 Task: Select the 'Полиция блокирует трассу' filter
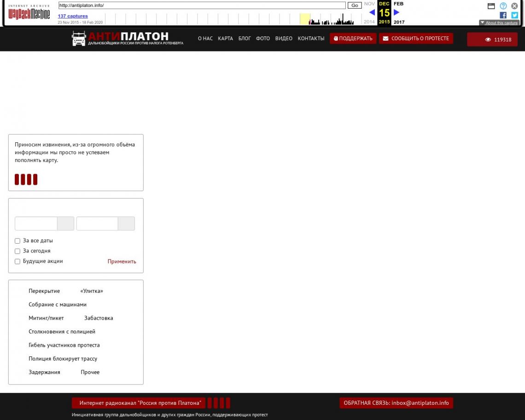click(63, 359)
